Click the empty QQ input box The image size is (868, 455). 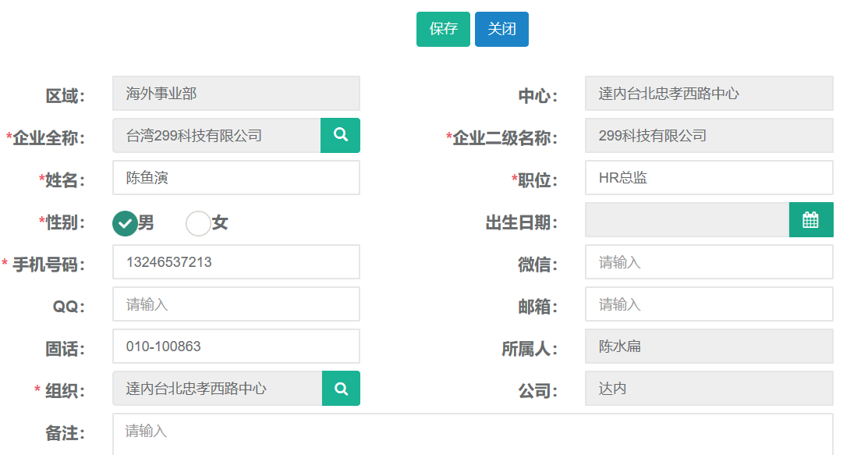coord(236,304)
